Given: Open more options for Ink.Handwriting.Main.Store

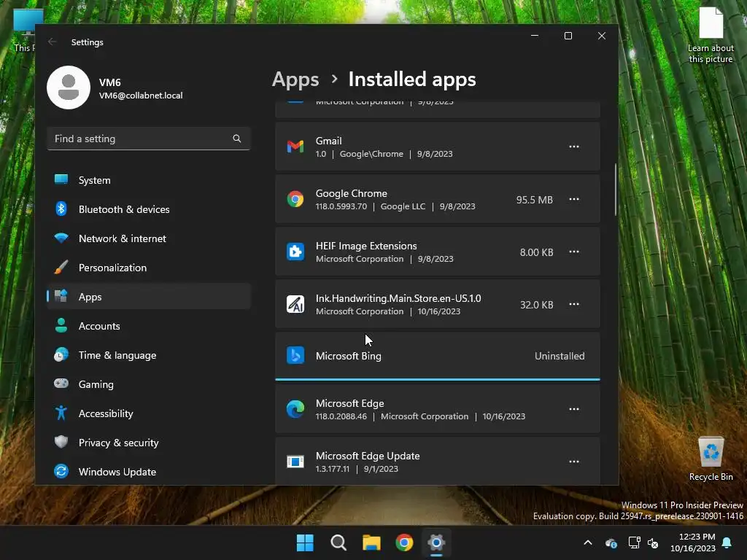Looking at the screenshot, I should [574, 304].
